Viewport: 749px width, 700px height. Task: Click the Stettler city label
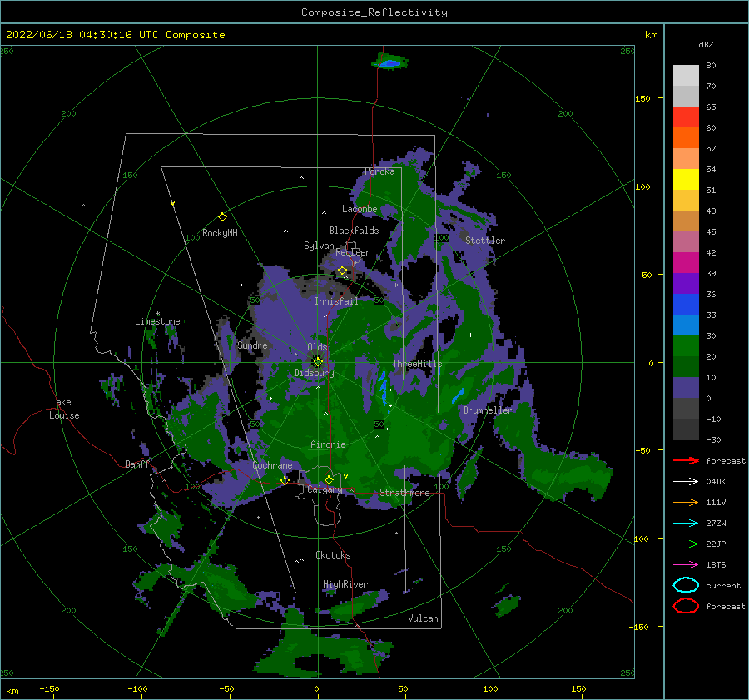tap(485, 241)
